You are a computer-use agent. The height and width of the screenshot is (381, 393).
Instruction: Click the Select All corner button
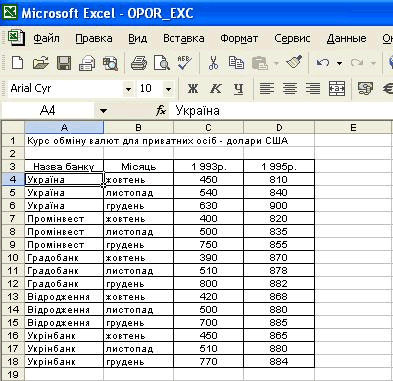(13, 127)
